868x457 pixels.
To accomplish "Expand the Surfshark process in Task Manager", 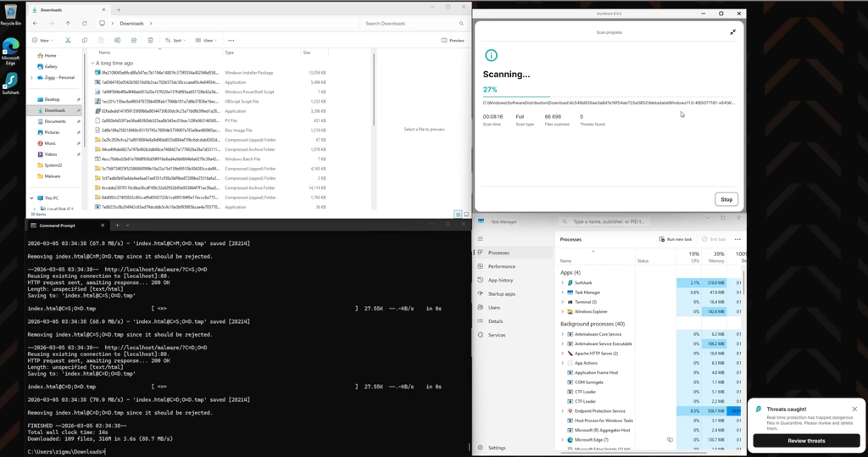I will click(563, 282).
